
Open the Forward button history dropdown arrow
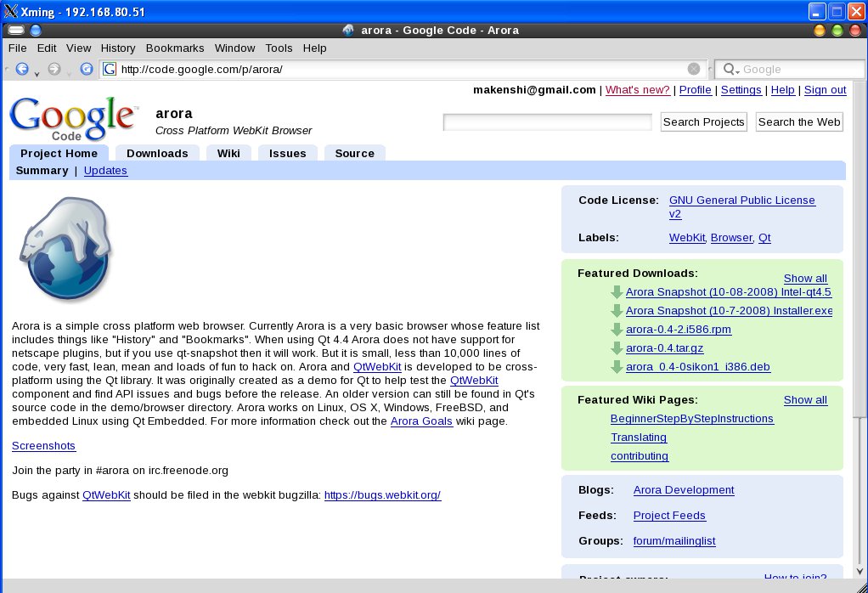[x=69, y=74]
